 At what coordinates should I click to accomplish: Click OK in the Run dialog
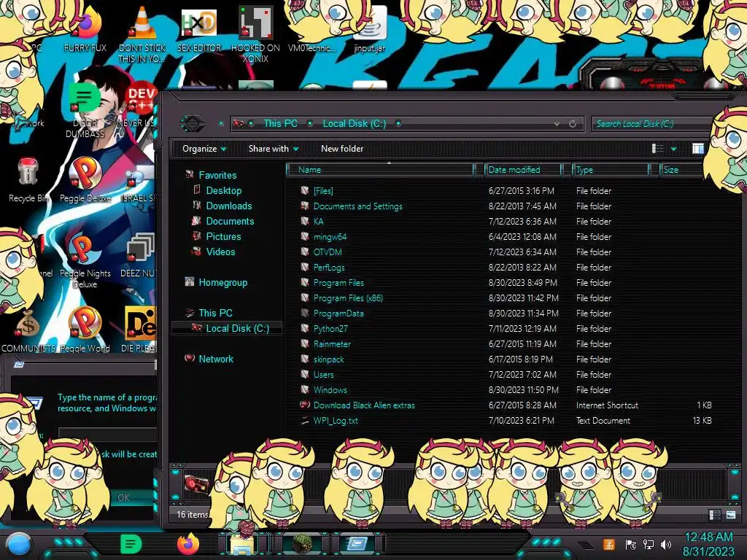[124, 498]
